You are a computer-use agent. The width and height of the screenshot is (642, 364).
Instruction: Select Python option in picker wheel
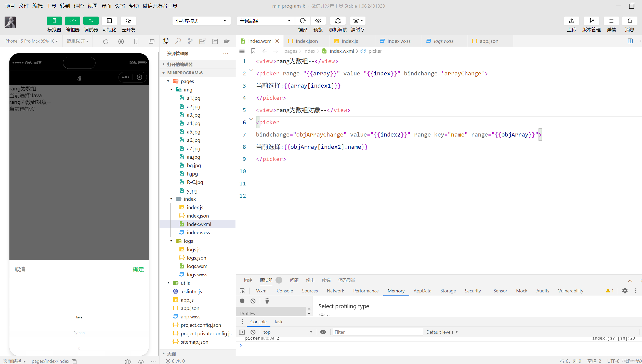(x=79, y=333)
